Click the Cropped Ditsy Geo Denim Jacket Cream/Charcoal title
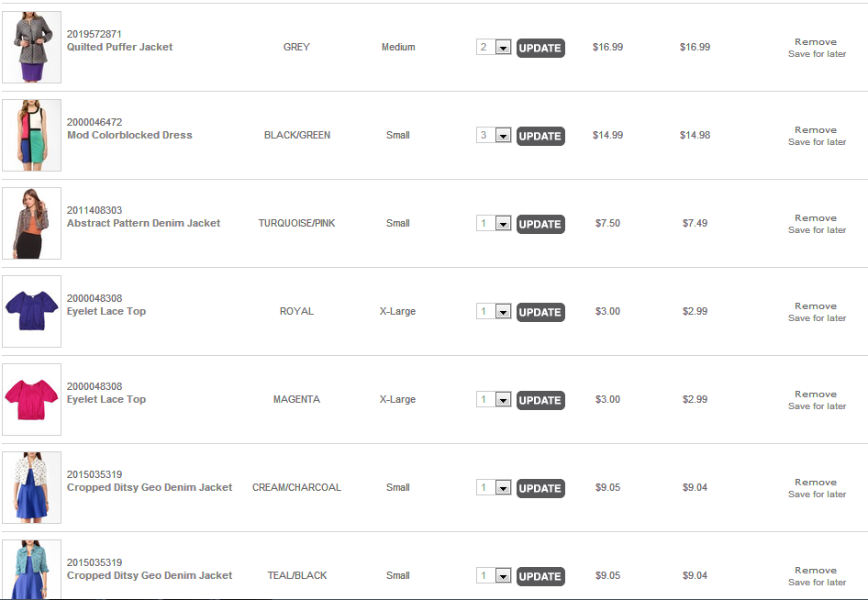 (150, 487)
